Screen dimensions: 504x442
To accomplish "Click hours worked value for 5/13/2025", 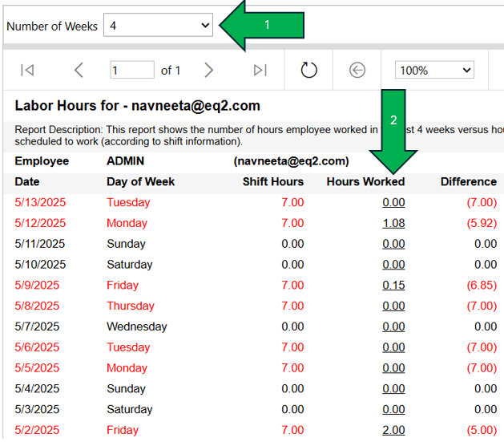I will [x=393, y=202].
